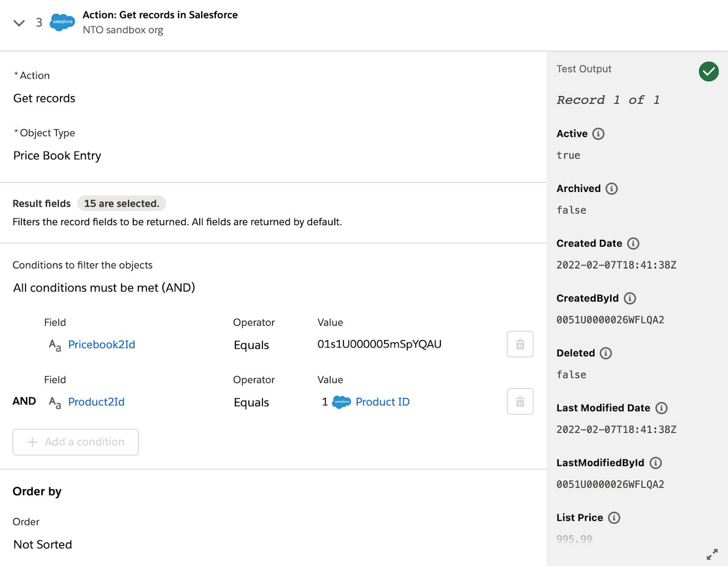Screen dimensions: 728x566
Task: Change the 'All conditions must be met' option
Action: [104, 288]
